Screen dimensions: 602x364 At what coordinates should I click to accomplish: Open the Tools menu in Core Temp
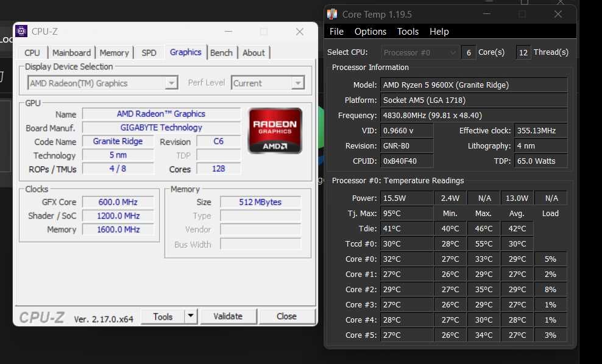pyautogui.click(x=408, y=32)
